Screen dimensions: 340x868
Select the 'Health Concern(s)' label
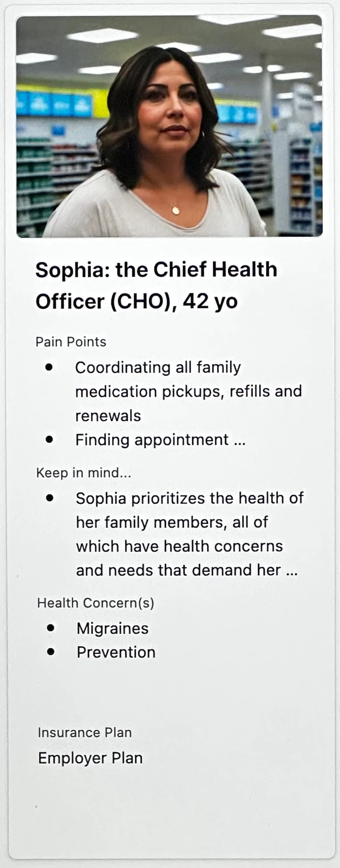(x=96, y=603)
